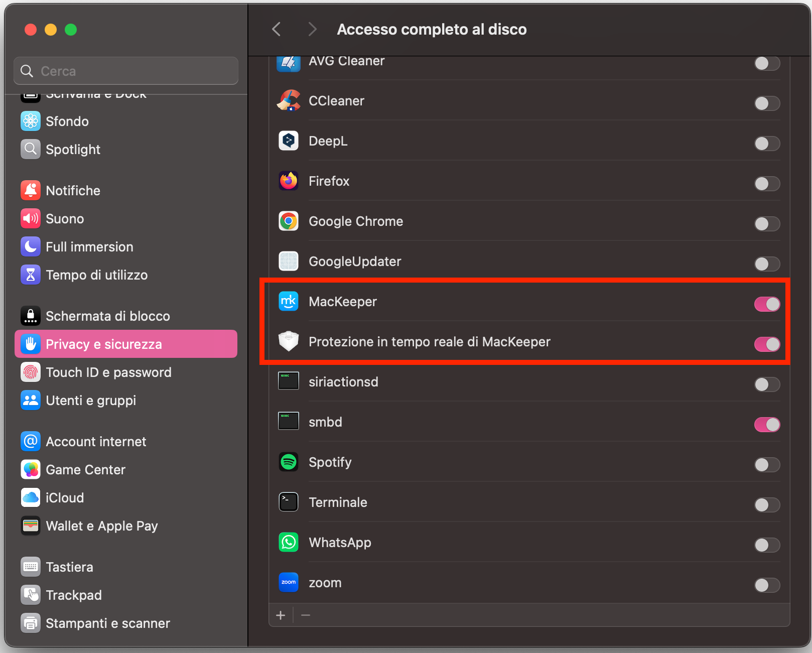The width and height of the screenshot is (812, 653).
Task: Disable MacKeeper full disk access switch
Action: tap(767, 304)
